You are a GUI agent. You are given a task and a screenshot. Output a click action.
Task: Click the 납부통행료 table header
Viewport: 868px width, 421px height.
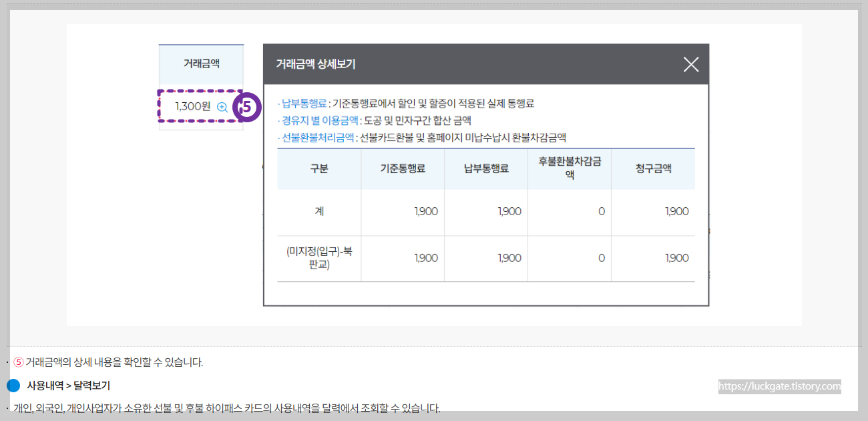pyautogui.click(x=486, y=169)
